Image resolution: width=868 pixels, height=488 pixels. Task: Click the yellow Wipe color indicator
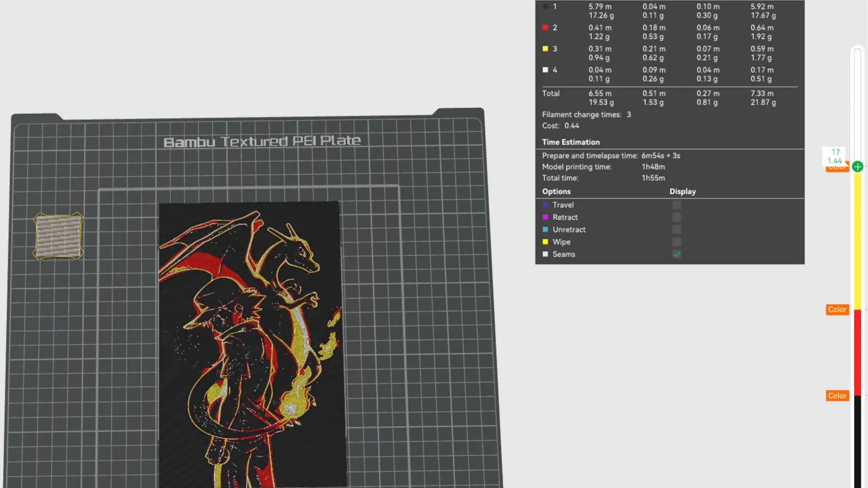(x=545, y=242)
